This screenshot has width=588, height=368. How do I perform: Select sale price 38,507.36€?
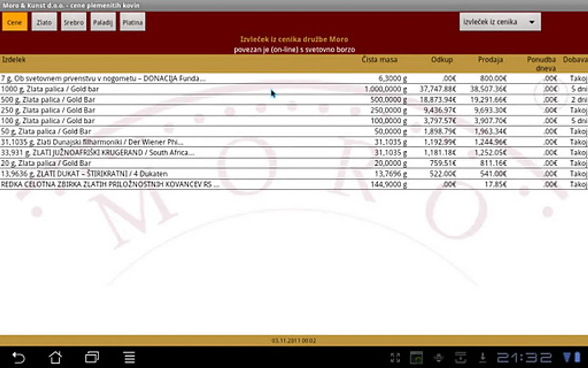(488, 89)
